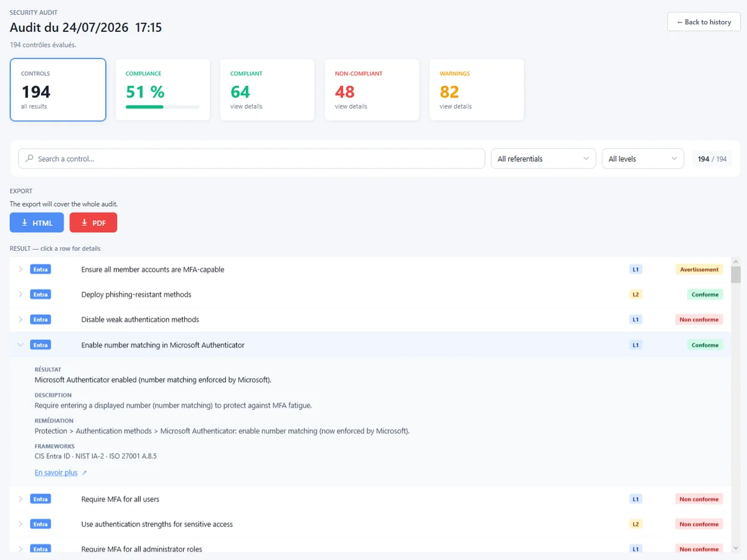Viewport: 747px width, 560px height.
Task: Click 'Require MFA for all administrator roles' text
Action: coord(142,549)
